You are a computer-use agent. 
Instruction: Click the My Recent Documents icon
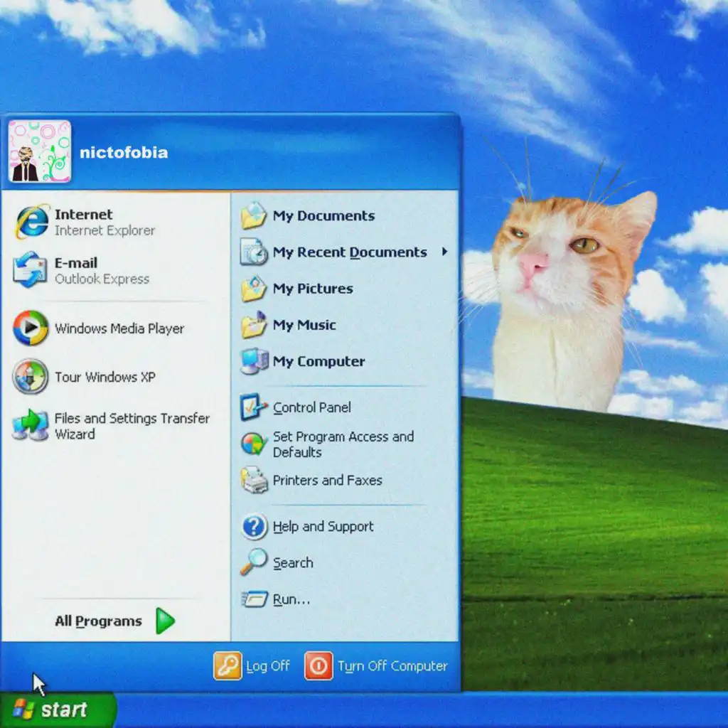pos(254,252)
